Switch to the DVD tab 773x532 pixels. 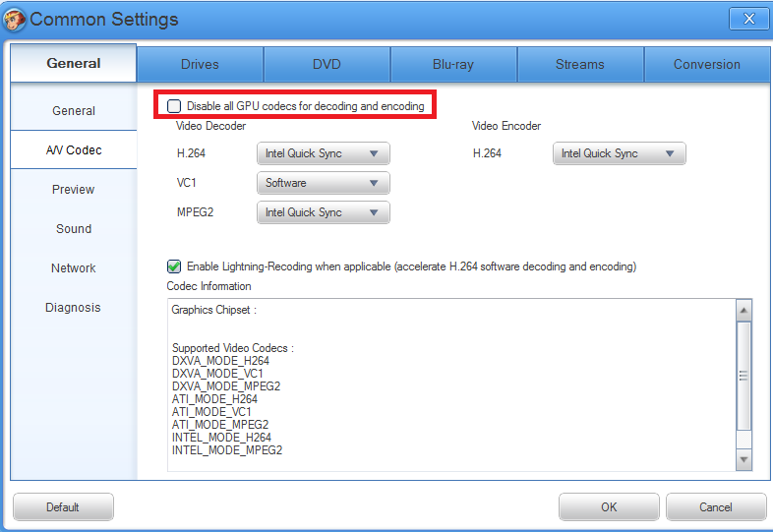[x=327, y=64]
